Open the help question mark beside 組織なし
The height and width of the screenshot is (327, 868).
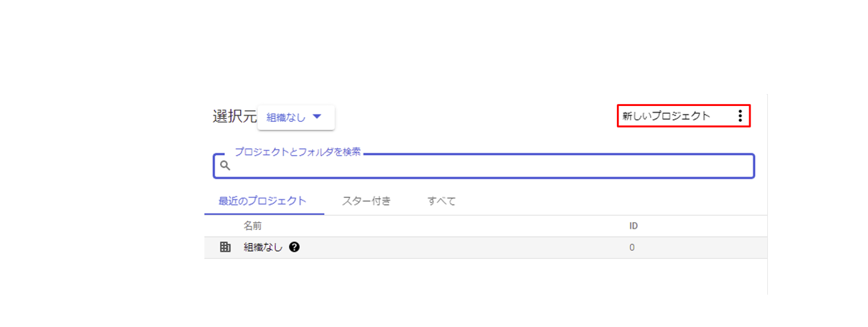pos(294,247)
